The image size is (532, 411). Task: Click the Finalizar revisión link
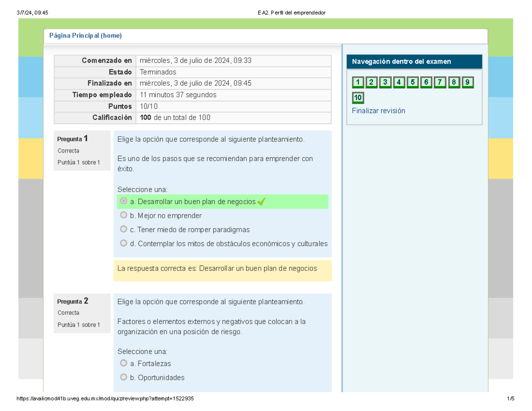(x=379, y=110)
